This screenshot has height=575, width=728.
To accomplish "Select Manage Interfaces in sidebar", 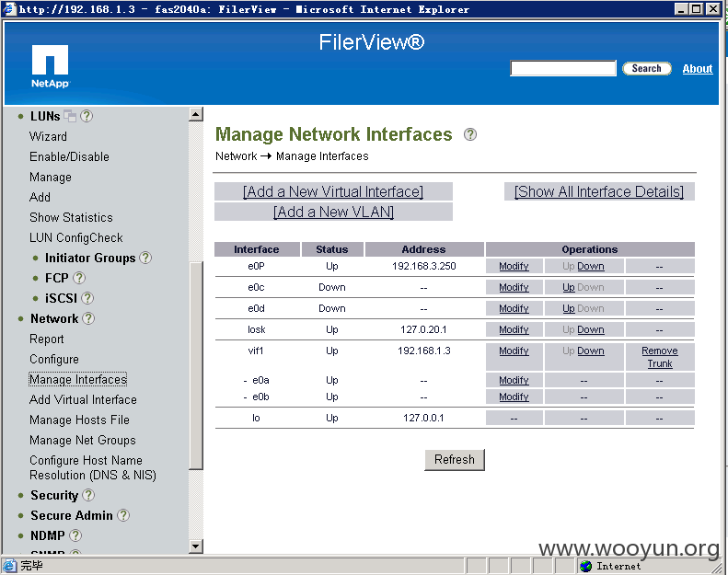I will [x=78, y=380].
